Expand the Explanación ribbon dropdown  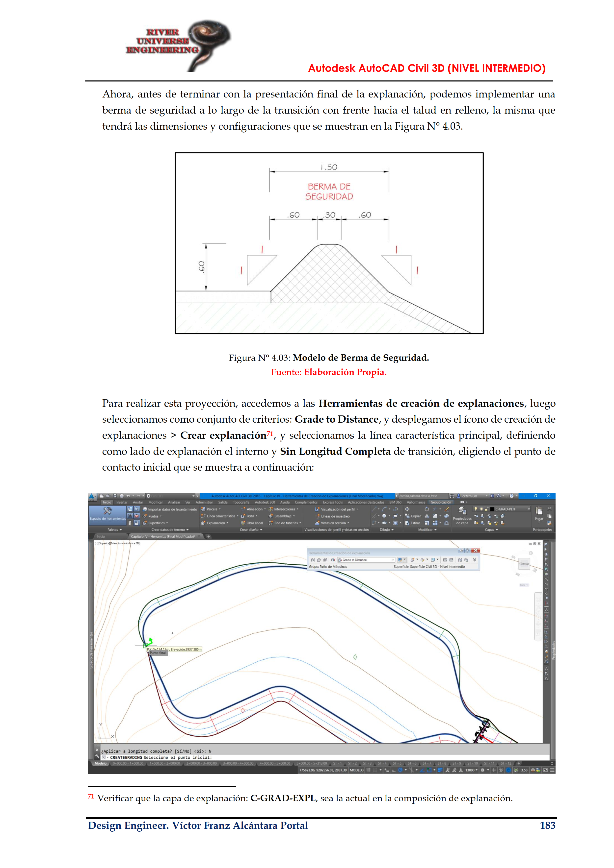[x=227, y=523]
